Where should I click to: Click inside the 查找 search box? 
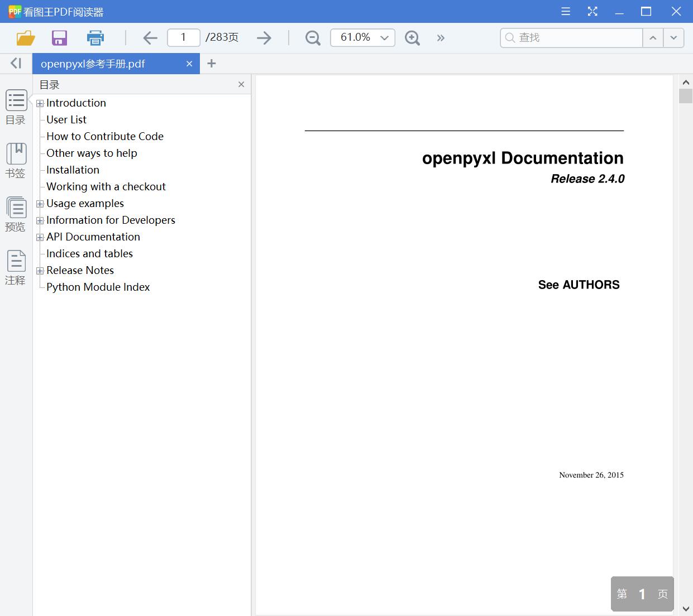click(x=570, y=37)
